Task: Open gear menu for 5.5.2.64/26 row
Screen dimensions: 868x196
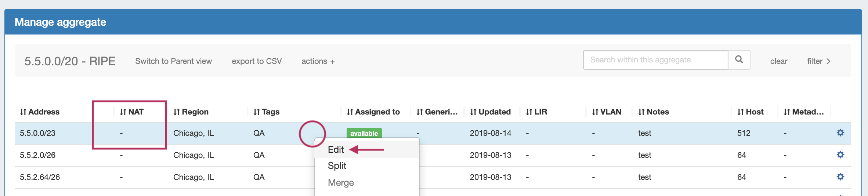Action: click(x=840, y=177)
